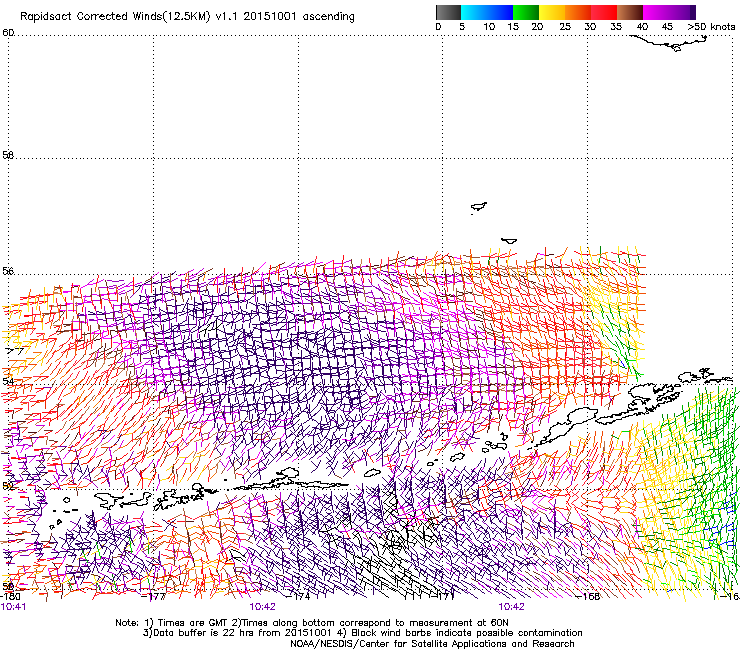Viewport: 740px width, 650px height.
Task: Click the Rapidscat Corrected Winds title text
Action: [187, 16]
